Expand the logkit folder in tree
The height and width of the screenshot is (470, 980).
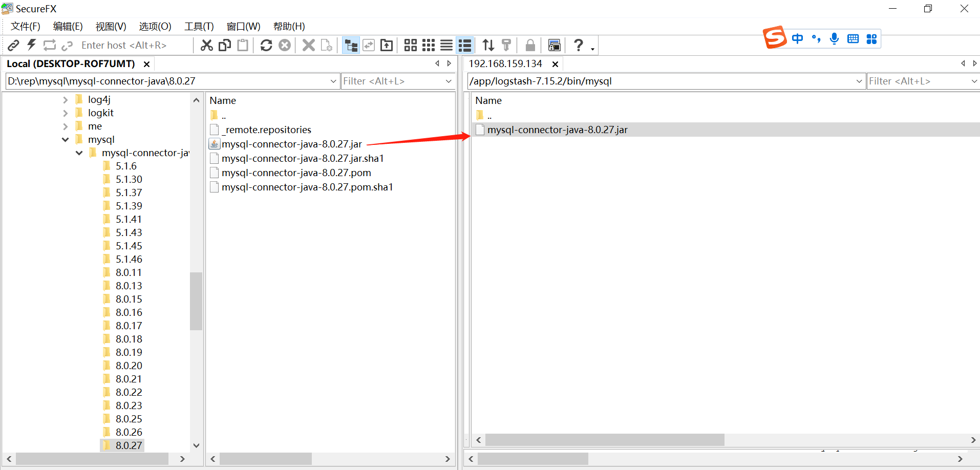65,113
